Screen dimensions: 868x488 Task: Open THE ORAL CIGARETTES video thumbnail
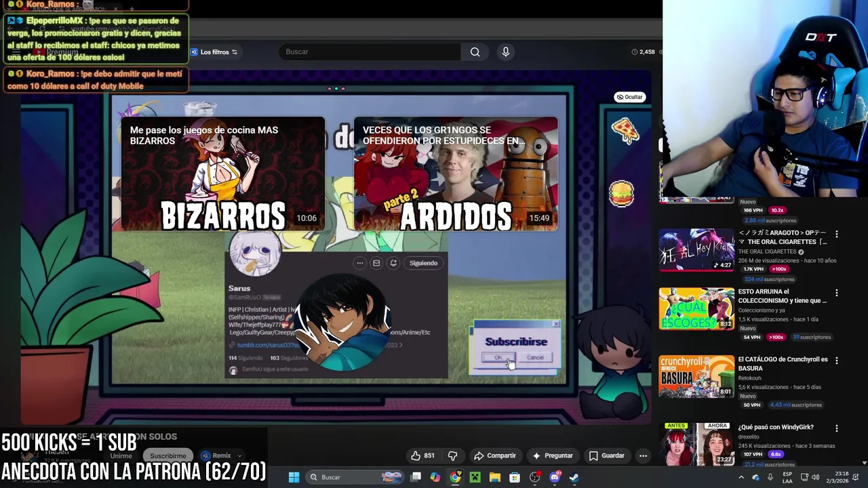[696, 250]
